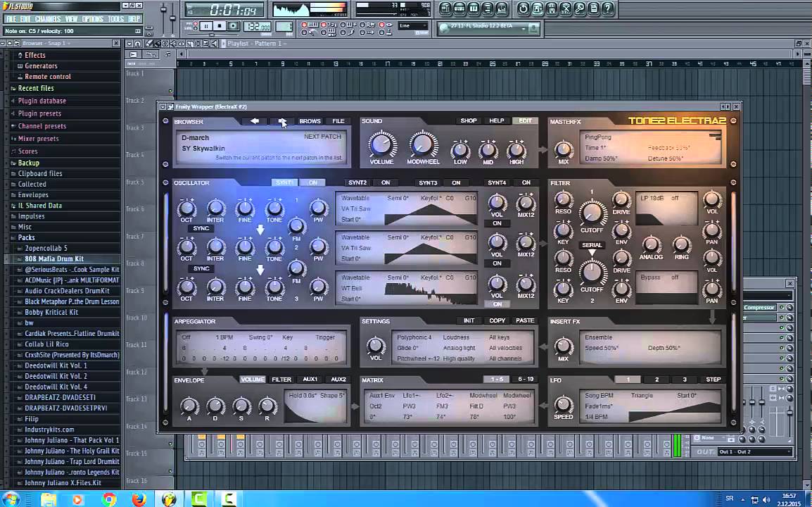This screenshot has width=812, height=507.
Task: Click the INIT settings button
Action: (469, 320)
